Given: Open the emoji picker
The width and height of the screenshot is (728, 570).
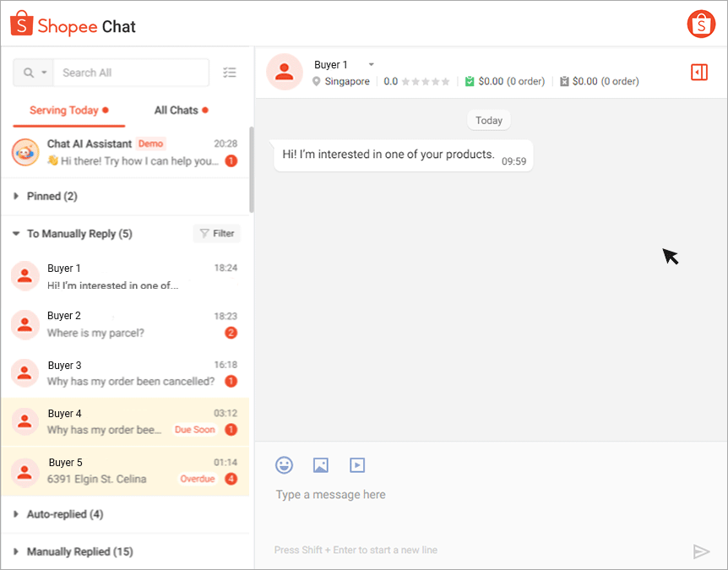Looking at the screenshot, I should tap(284, 464).
